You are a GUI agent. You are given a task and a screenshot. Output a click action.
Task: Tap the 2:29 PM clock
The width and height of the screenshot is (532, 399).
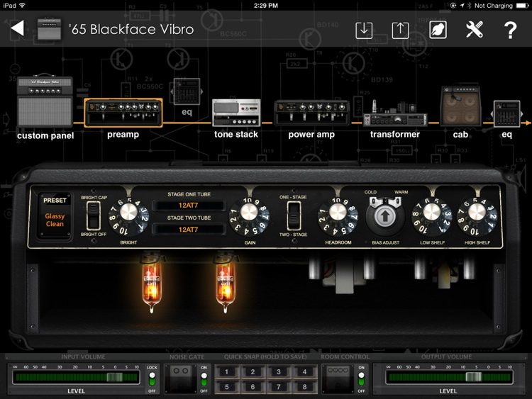(266, 6)
